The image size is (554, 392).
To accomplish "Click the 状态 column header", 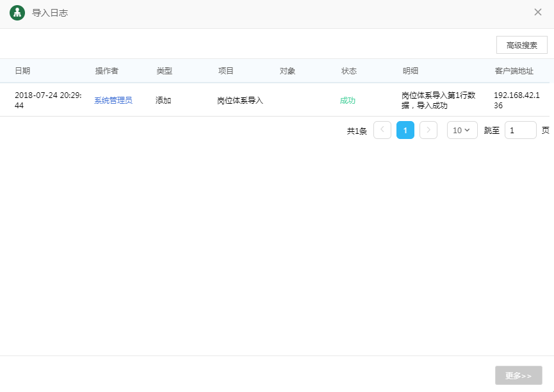I will coord(349,71).
